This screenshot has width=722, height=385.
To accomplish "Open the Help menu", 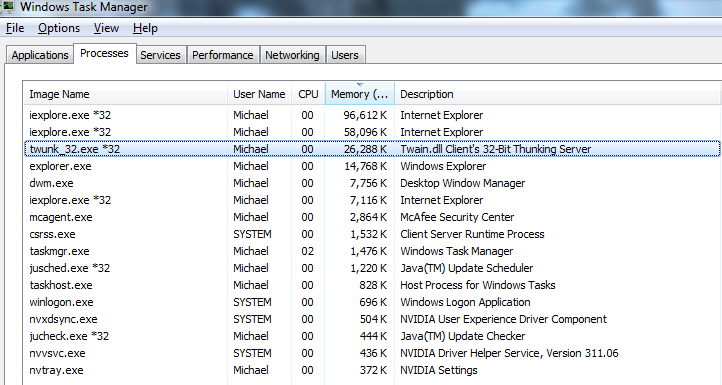I will 146,29.
